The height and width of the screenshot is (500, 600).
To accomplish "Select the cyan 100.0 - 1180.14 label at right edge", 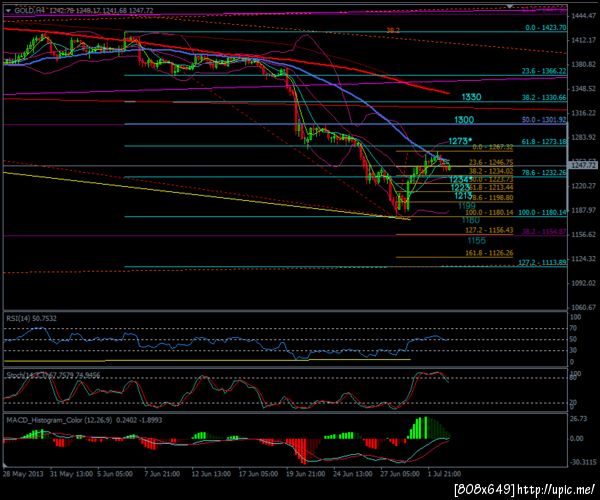I will [542, 213].
